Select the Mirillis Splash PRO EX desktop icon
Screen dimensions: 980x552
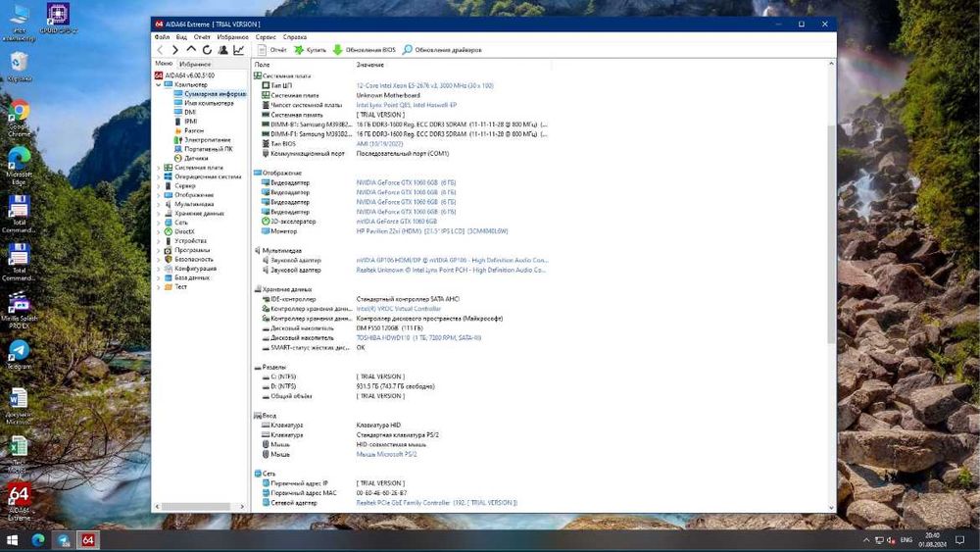[20, 310]
